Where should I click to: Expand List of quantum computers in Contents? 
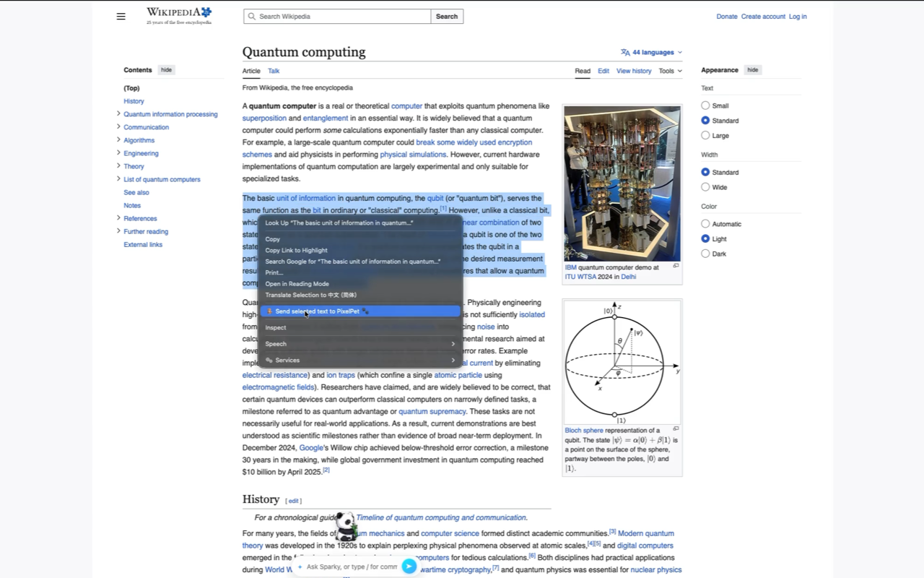click(x=118, y=178)
